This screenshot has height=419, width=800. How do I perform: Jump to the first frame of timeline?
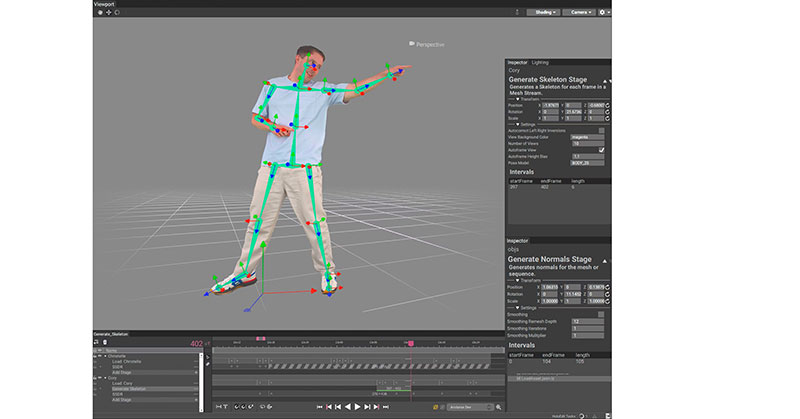pyautogui.click(x=318, y=407)
